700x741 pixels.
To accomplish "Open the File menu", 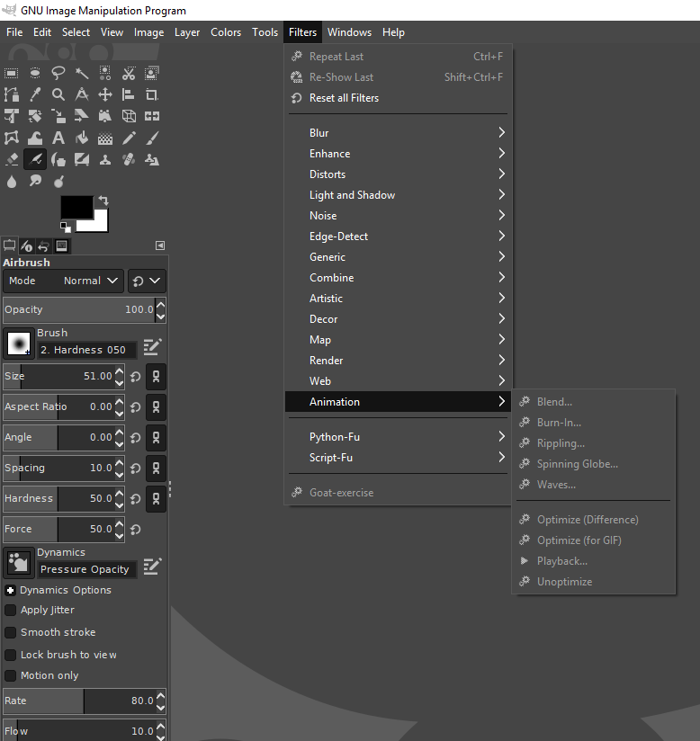I will 14,32.
